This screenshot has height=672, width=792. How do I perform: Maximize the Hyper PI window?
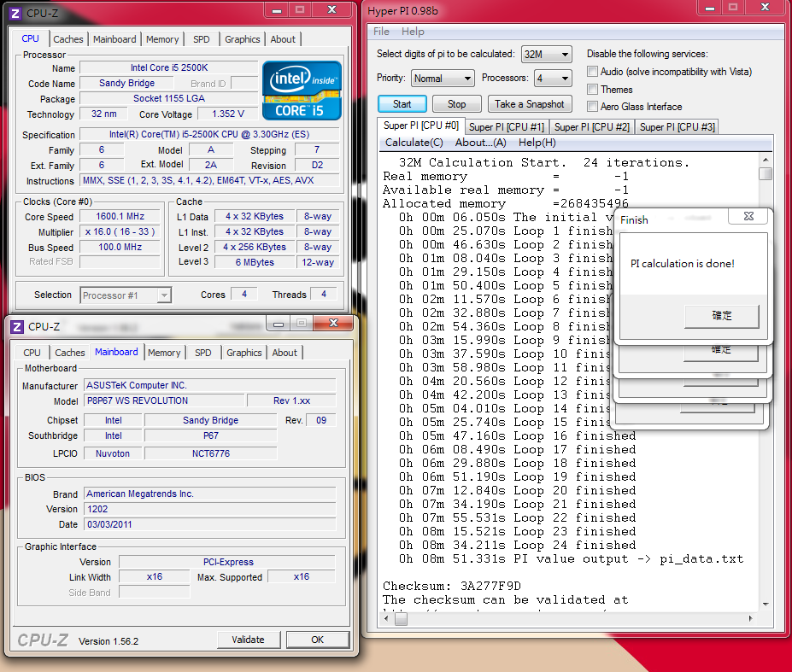[x=733, y=8]
